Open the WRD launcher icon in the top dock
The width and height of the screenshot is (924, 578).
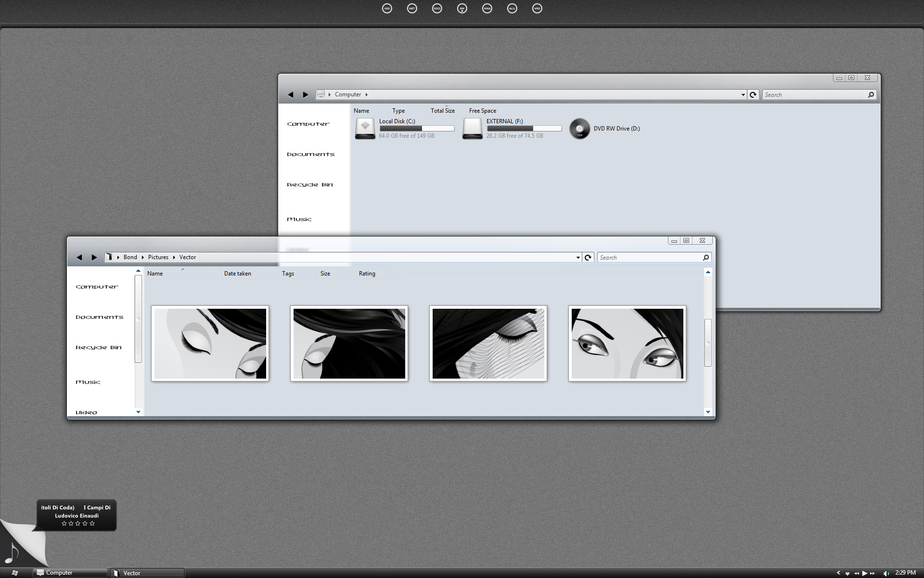click(537, 8)
